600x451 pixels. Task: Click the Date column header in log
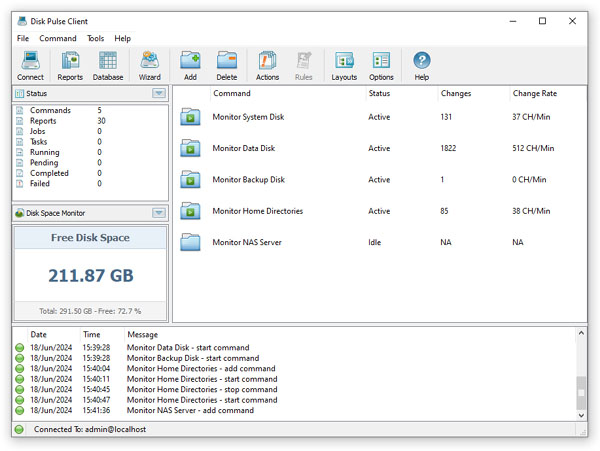click(x=39, y=335)
